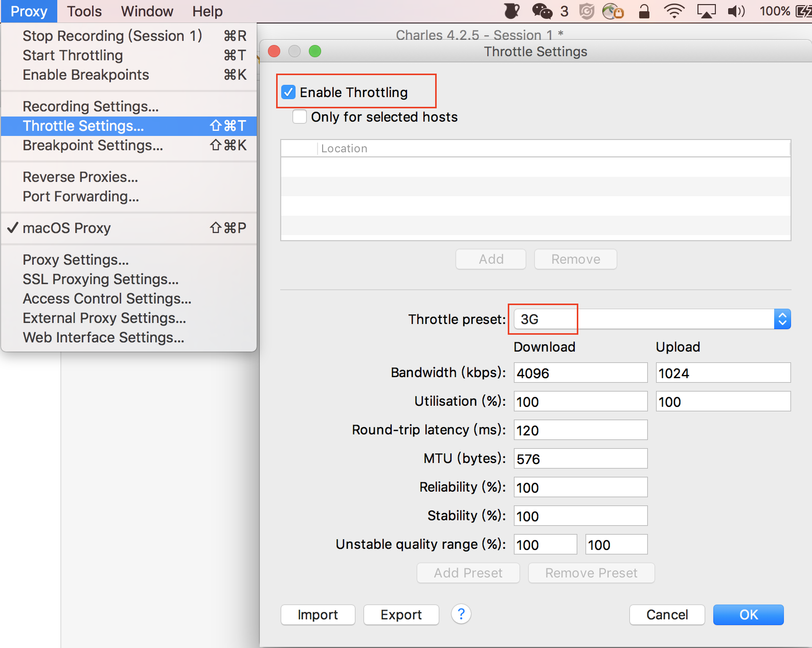Select Throttle Settings... menu item
This screenshot has width=812, height=648.
(129, 126)
